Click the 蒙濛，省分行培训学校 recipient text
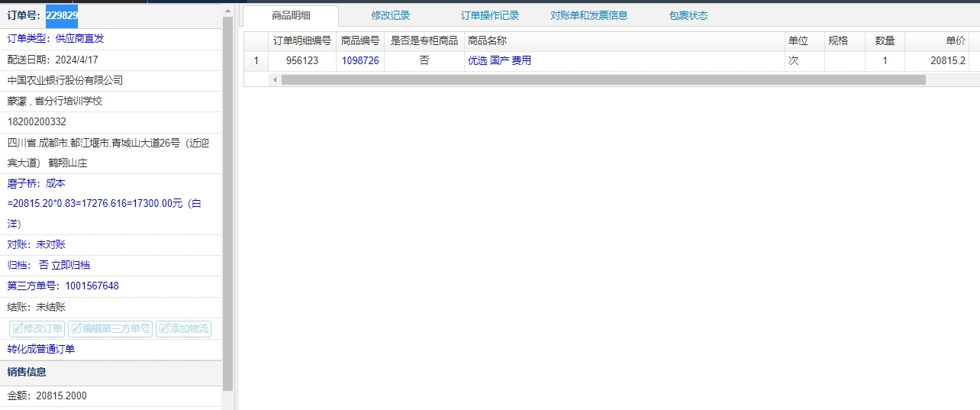This screenshot has width=980, height=410. coord(55,101)
